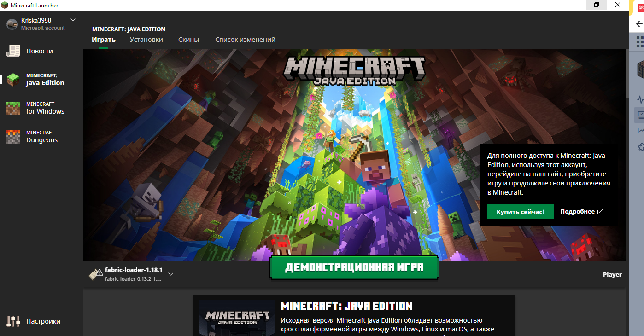Switch to the Играть tab

(104, 40)
